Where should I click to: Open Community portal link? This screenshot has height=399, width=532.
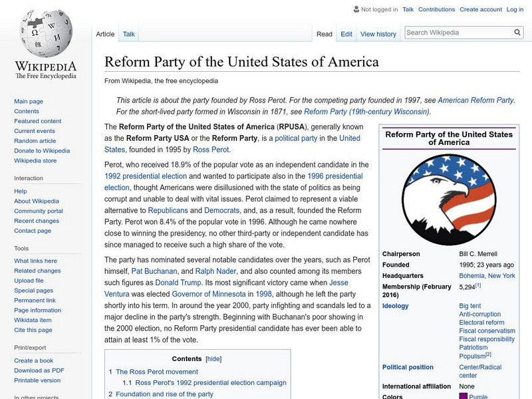(39, 211)
